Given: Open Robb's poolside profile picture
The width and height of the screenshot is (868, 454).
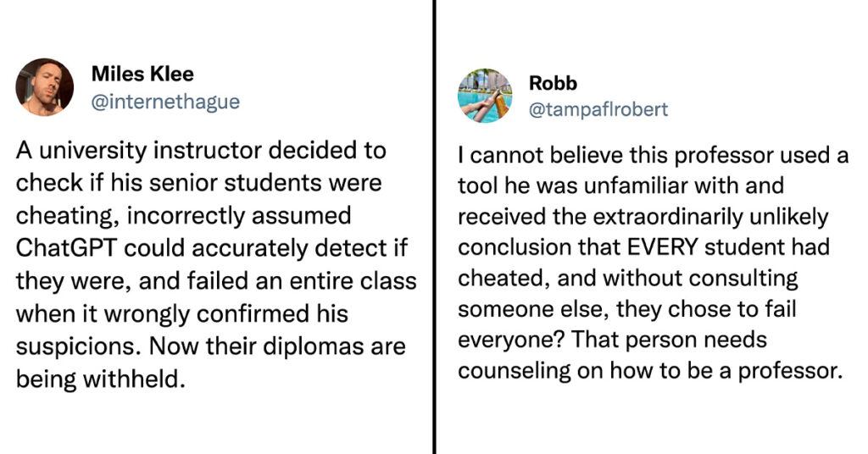Looking at the screenshot, I should pyautogui.click(x=485, y=96).
